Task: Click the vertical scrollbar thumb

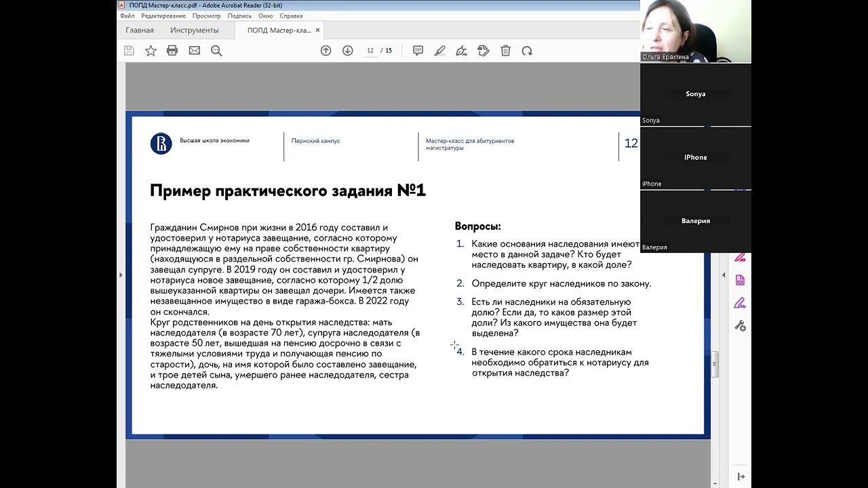Action: click(715, 366)
